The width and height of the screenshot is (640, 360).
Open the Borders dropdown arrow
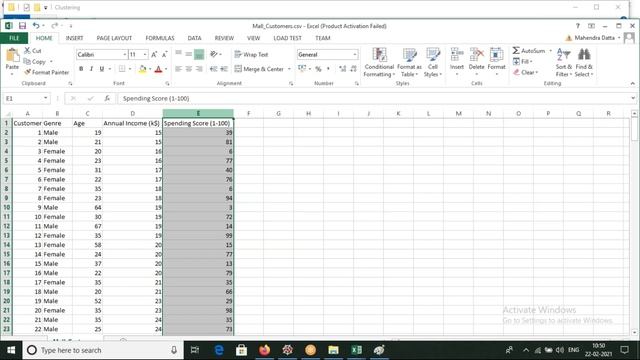[130, 69]
